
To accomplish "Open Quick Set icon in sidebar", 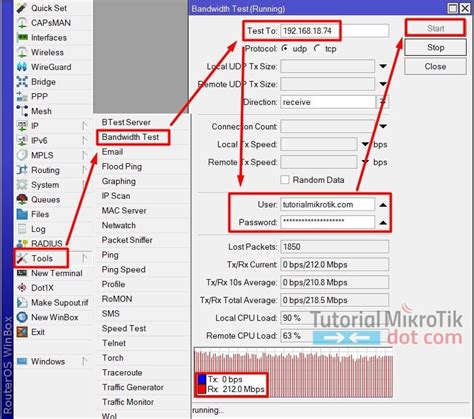I will pos(22,8).
